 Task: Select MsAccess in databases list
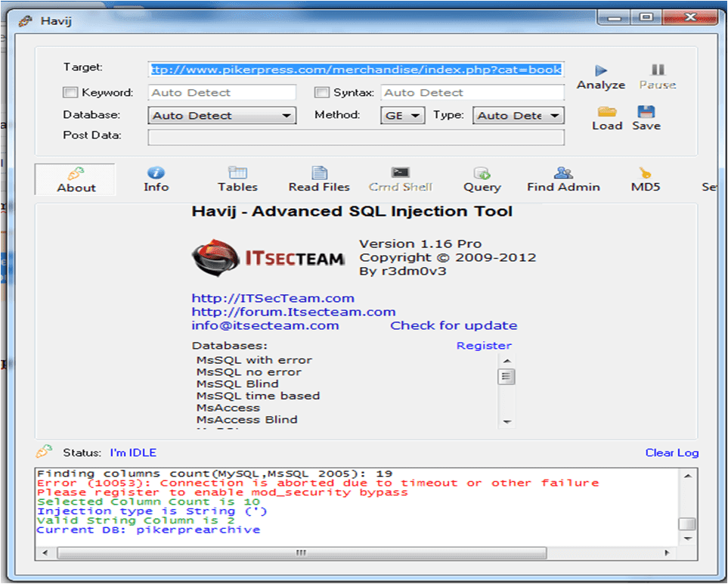tap(228, 408)
